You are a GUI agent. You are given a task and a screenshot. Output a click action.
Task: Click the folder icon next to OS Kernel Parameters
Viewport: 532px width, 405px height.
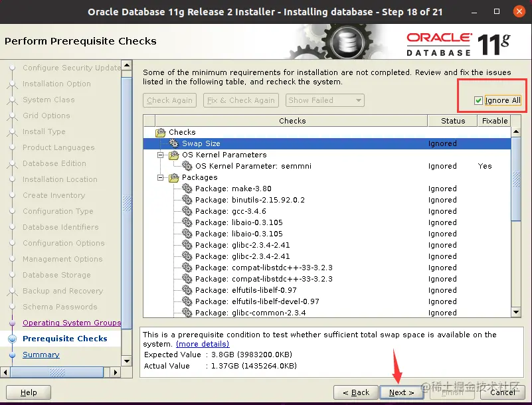tap(174, 155)
